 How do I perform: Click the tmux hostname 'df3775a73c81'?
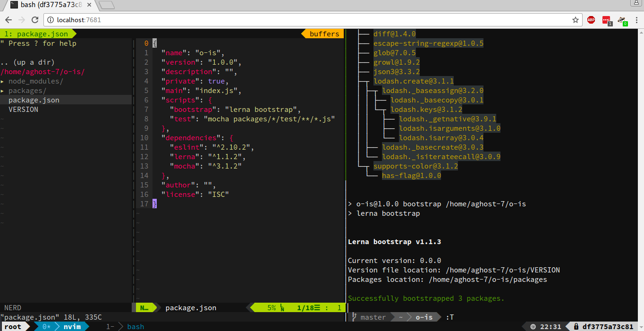608,327
